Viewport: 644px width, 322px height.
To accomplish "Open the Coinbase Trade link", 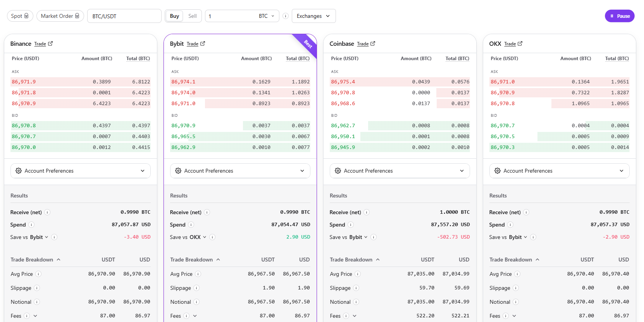I will (363, 44).
